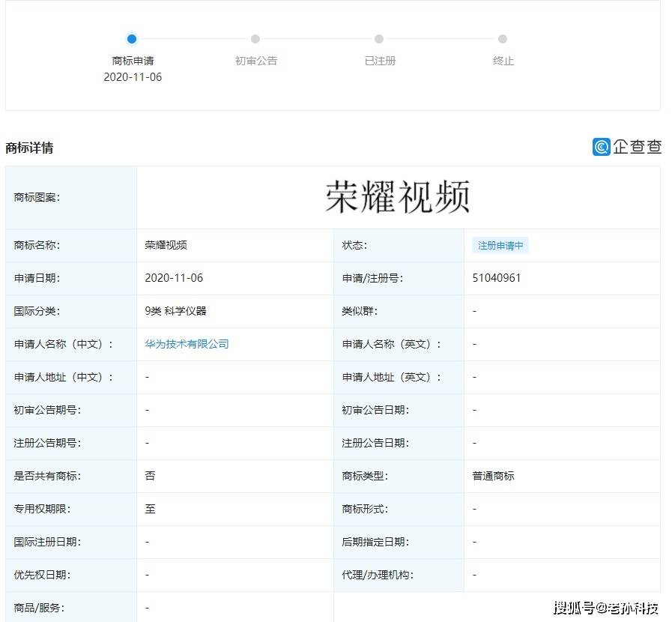The image size is (672, 622).
Task: Open the 华为技术有限公司 applicant link
Action: (186, 344)
